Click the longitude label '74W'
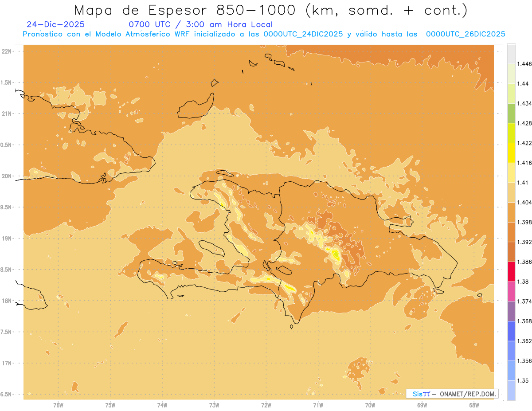The image size is (532, 411). click(x=162, y=405)
